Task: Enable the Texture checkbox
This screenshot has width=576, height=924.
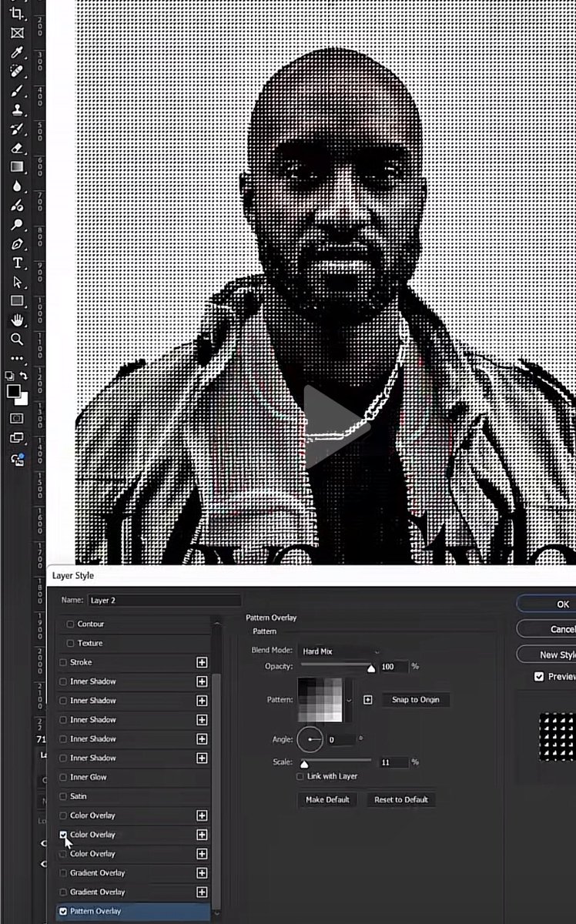Action: click(x=71, y=643)
